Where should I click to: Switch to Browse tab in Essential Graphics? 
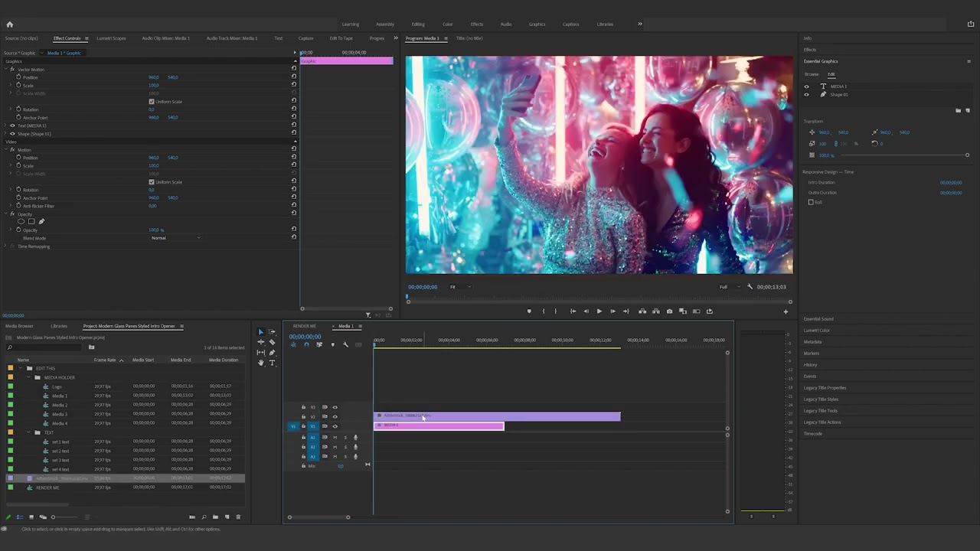812,74
